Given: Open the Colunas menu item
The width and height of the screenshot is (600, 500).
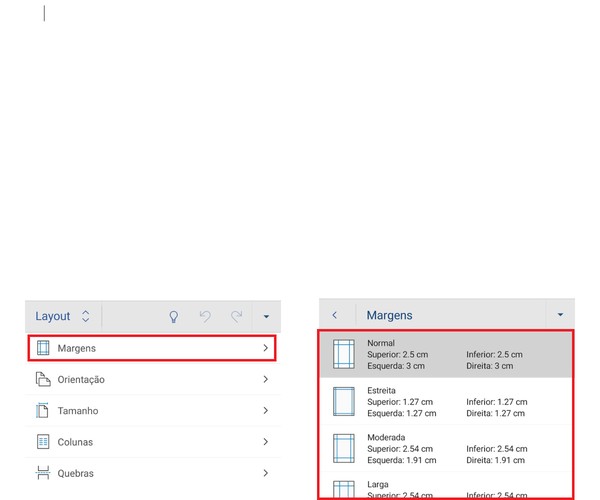Looking at the screenshot, I should (153, 442).
